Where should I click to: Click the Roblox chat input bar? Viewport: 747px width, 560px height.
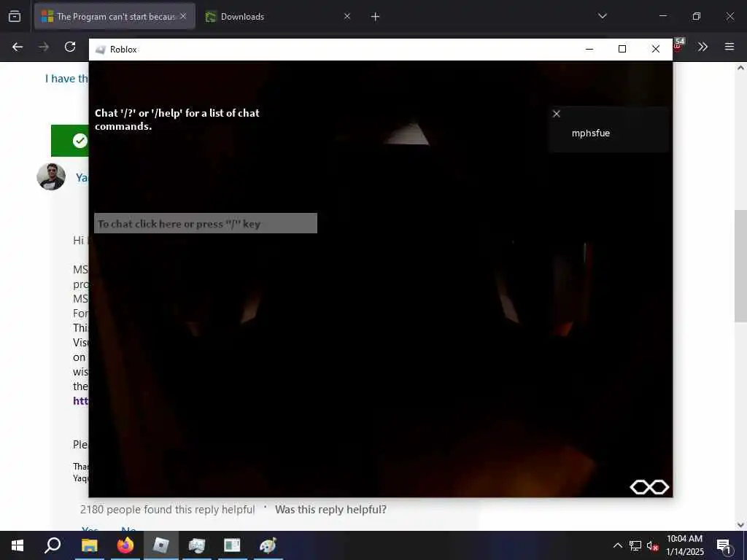click(x=205, y=223)
